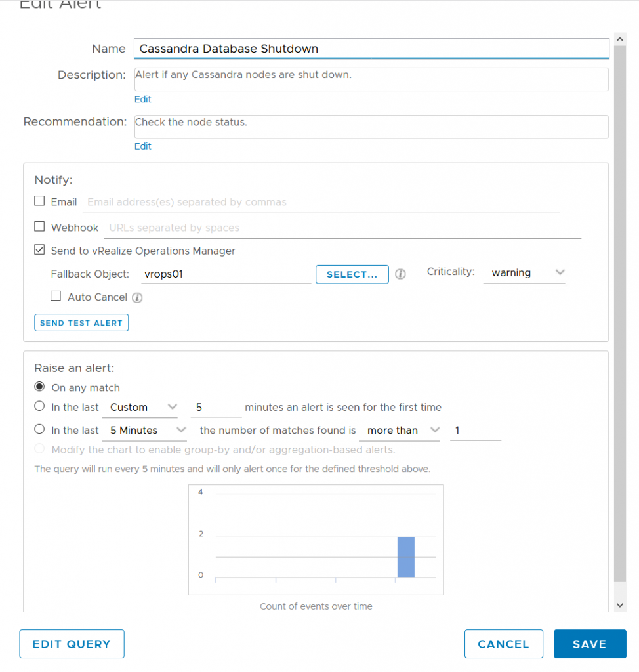Check the Webhook notification checkbox
639x672 pixels.
click(39, 227)
